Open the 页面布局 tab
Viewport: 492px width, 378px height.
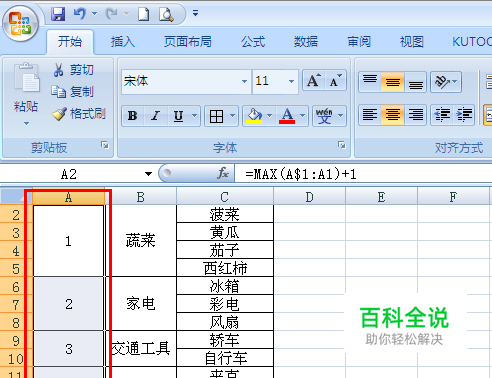188,42
